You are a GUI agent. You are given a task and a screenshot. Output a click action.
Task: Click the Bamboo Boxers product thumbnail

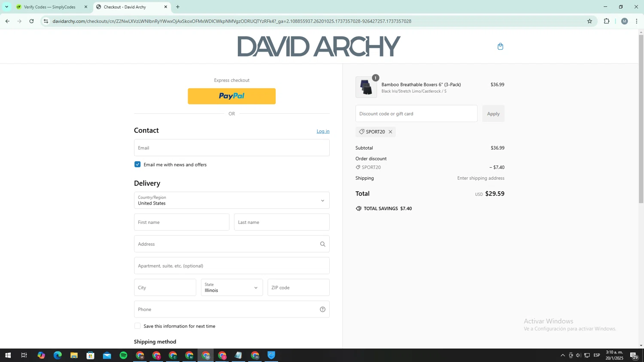(366, 87)
